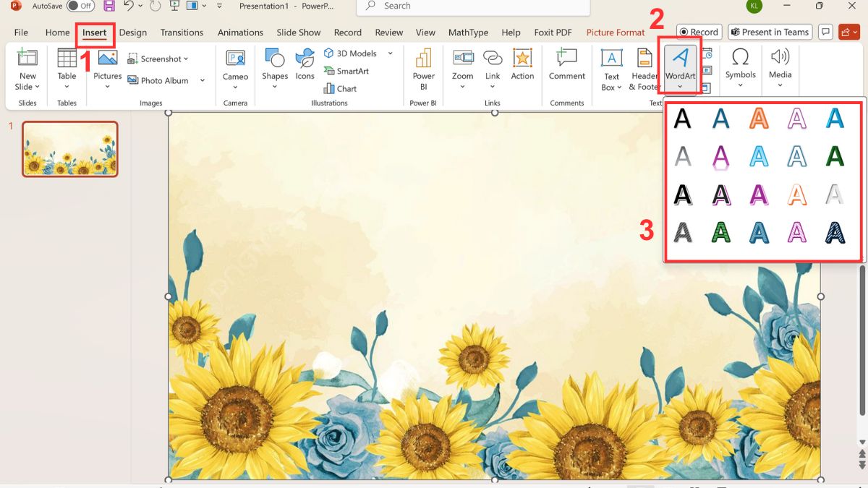Open the comments pane speech-bubble icon
The width and height of the screenshot is (868, 488).
pyautogui.click(x=825, y=32)
